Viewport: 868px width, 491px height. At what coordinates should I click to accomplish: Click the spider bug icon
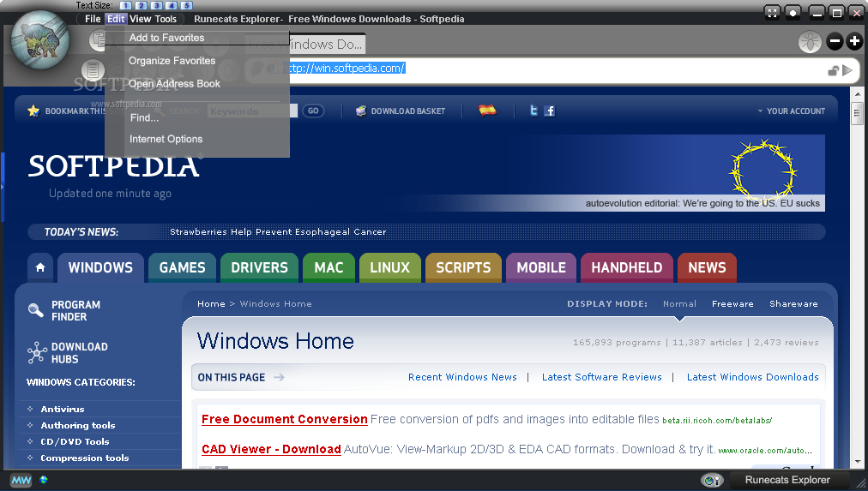810,41
